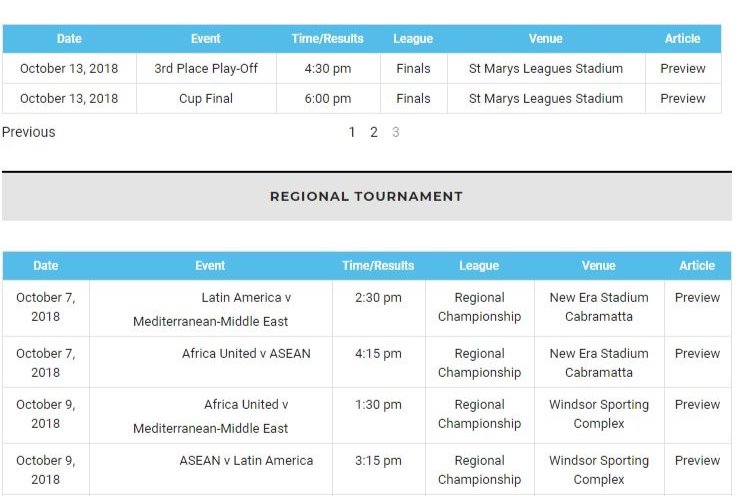Open Preview for Africa United v ASEAN
This screenshot has width=745, height=496.
[697, 353]
